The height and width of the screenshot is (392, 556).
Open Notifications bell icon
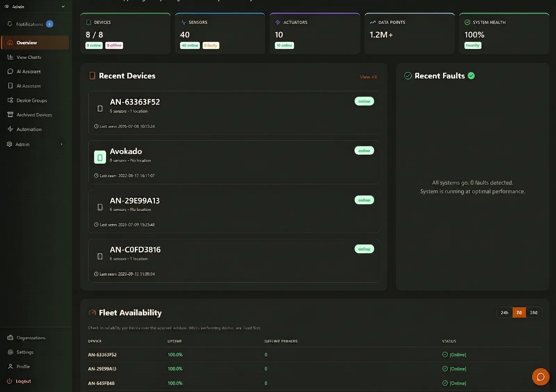click(x=10, y=24)
